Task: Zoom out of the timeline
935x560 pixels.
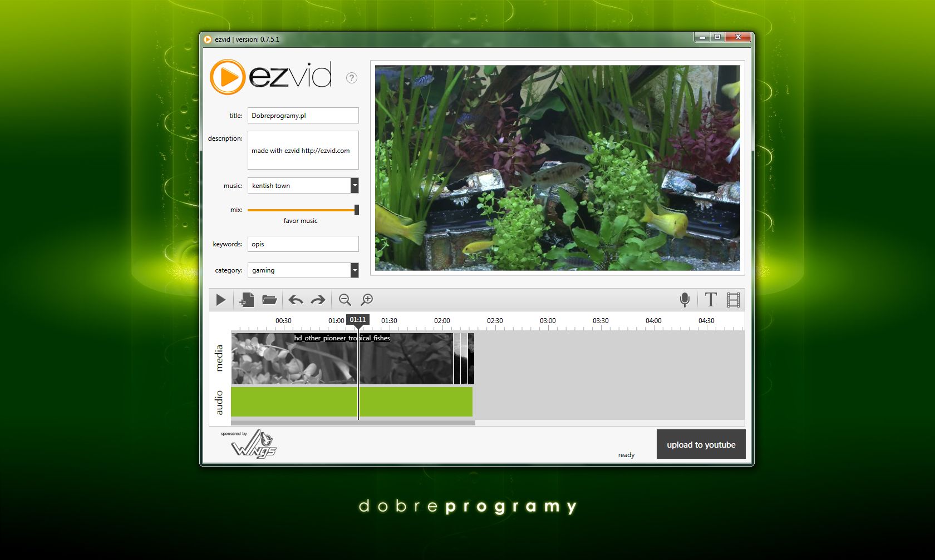Action: point(345,300)
